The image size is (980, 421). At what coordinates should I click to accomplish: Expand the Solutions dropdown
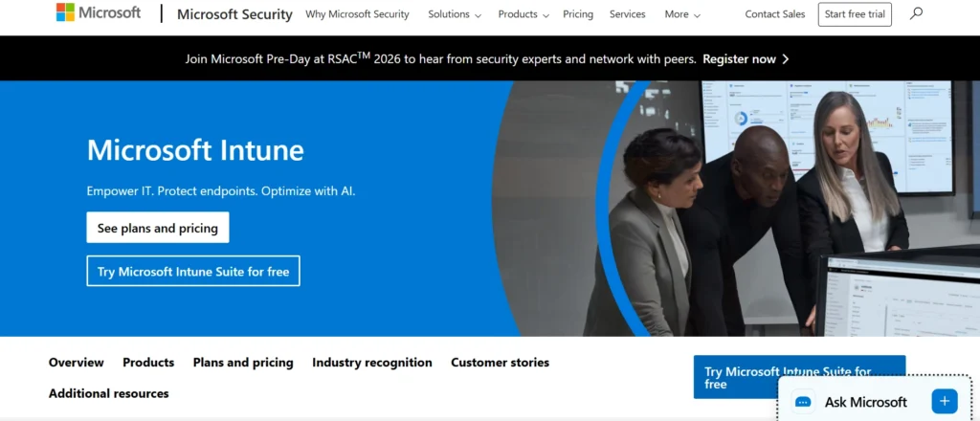click(x=455, y=14)
